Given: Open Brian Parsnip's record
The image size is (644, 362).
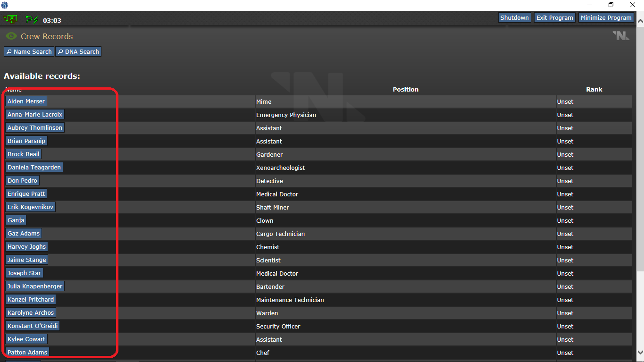Looking at the screenshot, I should click(26, 141).
